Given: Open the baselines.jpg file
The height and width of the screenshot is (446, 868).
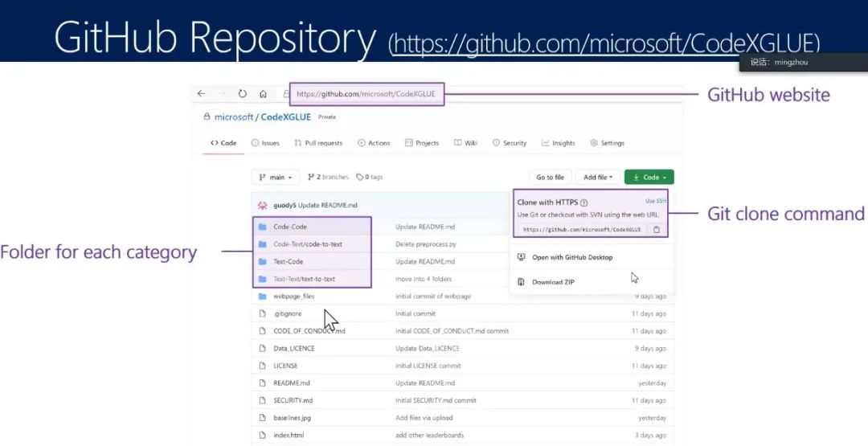Looking at the screenshot, I should coord(292,418).
